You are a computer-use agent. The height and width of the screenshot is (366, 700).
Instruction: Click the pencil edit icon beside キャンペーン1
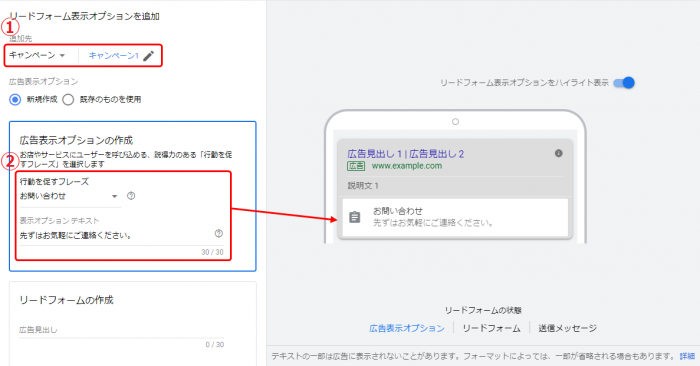click(149, 55)
